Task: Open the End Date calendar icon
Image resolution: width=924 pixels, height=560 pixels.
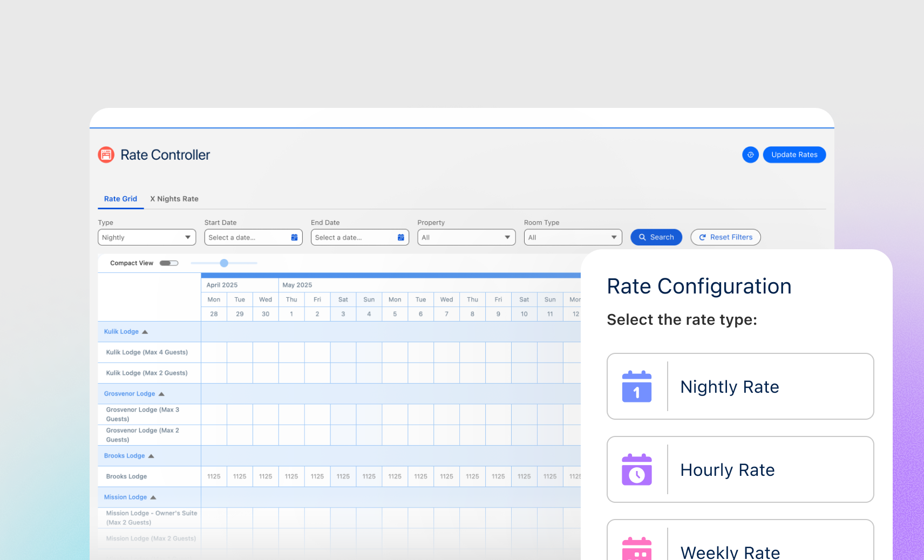Action: click(400, 237)
